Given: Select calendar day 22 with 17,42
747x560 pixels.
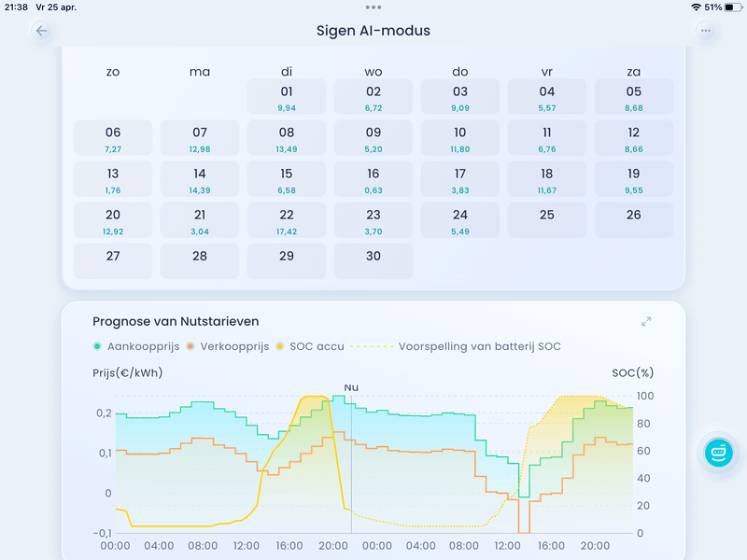Looking at the screenshot, I should click(x=287, y=220).
